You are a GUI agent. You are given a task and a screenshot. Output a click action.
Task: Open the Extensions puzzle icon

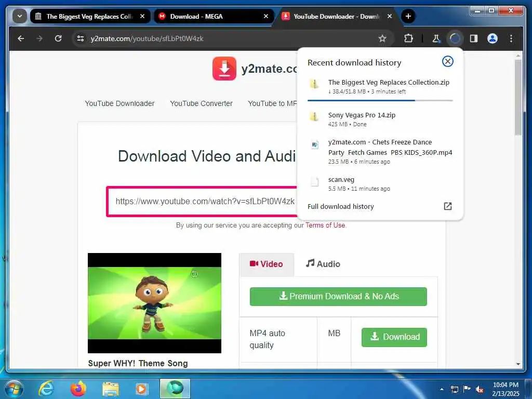point(408,38)
